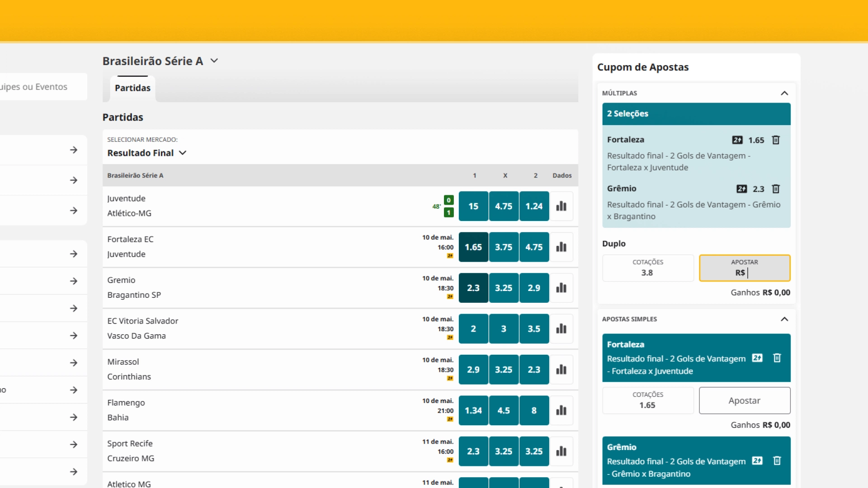Viewport: 868px width, 488px height.
Task: Click 2-goal advantage badge beside Fortaleza 1.65 multiple
Action: point(737,140)
